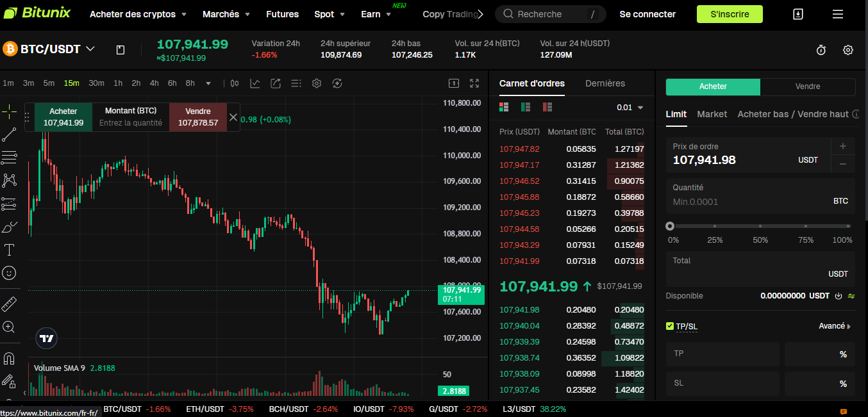Open the 0.01 precision dropdown in order book

[627, 108]
